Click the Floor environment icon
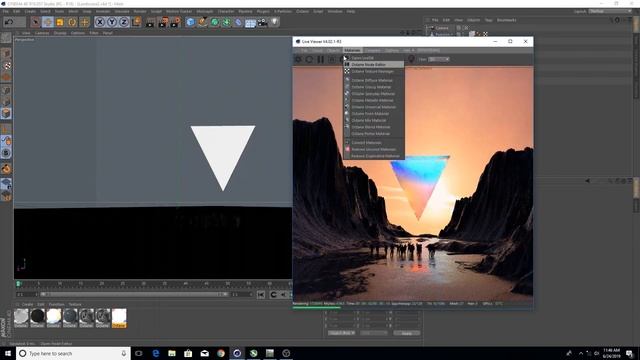Image resolution: width=640 pixels, height=360 pixels. (x=251, y=22)
